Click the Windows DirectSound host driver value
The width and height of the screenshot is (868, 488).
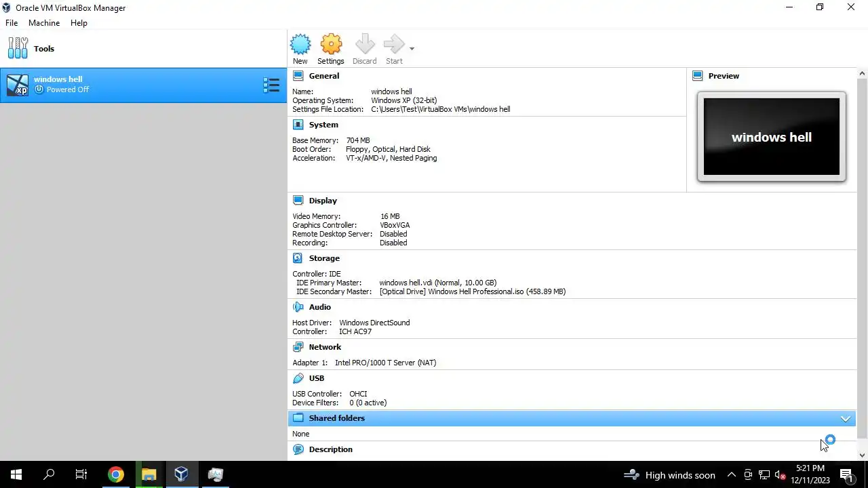click(x=374, y=323)
